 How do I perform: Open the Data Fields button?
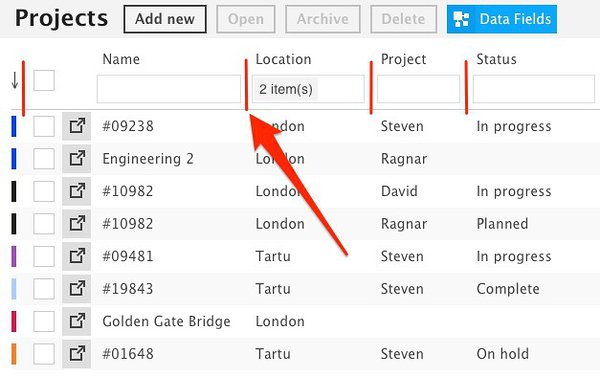pyautogui.click(x=502, y=19)
